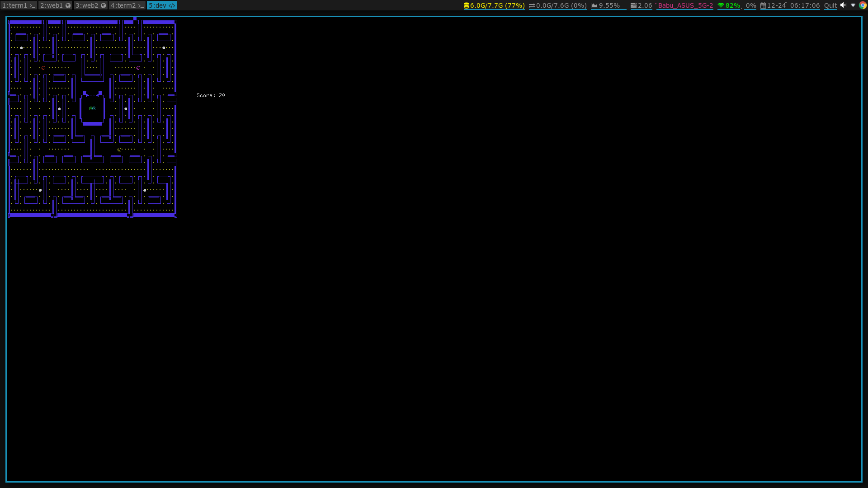This screenshot has height=488, width=868.
Task: Click the green Wi-Fi signal icon
Action: 721,5
